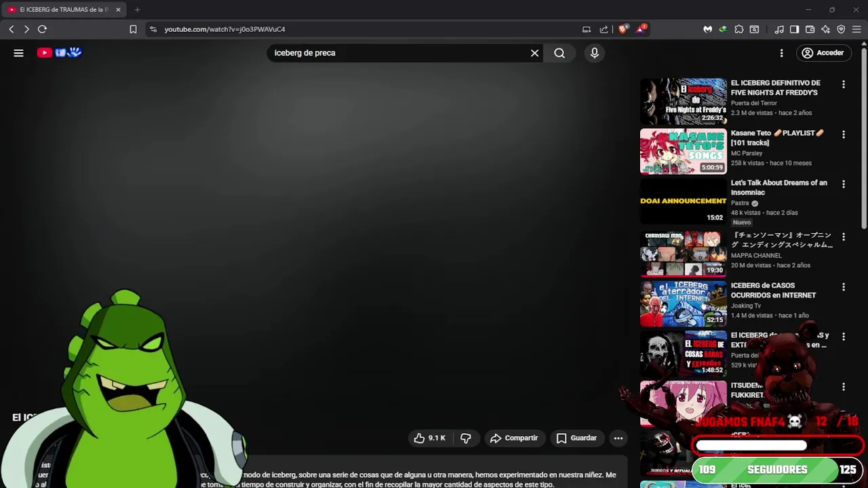This screenshot has width=868, height=488.
Task: View site information icon in address bar
Action: click(153, 29)
